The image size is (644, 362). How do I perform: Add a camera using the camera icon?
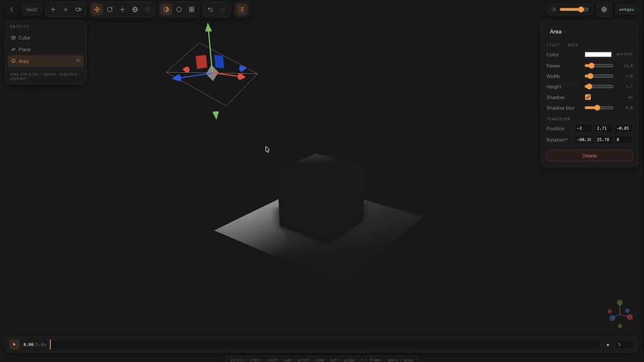click(78, 10)
